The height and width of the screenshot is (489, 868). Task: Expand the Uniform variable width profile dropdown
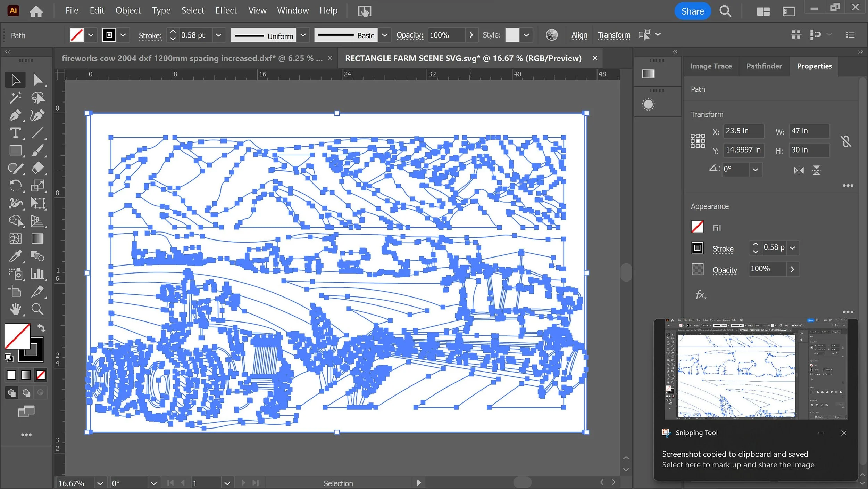pos(303,35)
